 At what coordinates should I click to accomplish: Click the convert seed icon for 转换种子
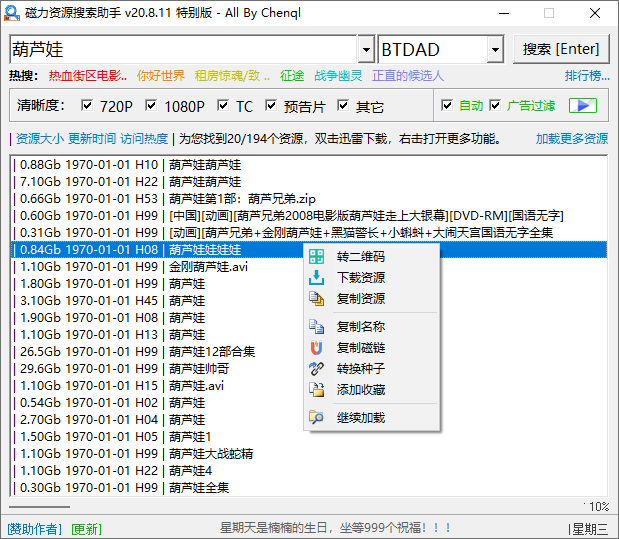tap(317, 369)
